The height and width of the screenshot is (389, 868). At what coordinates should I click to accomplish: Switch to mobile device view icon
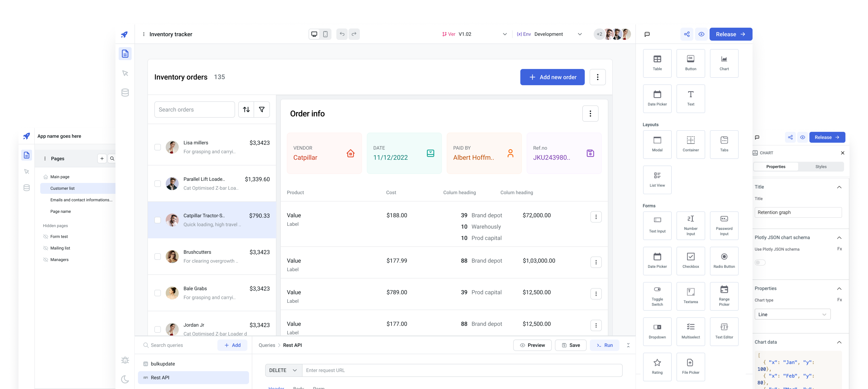point(325,34)
